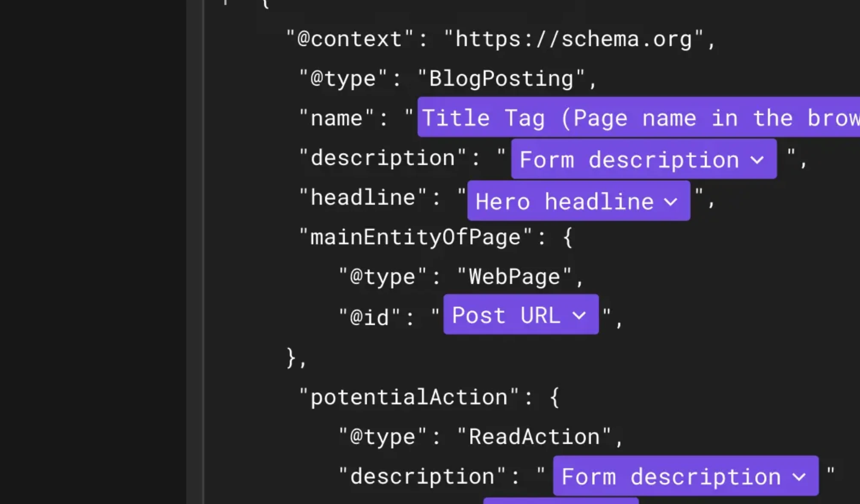The image size is (860, 504).
Task: Expand the Post URL chevron arrow
Action: point(579,315)
